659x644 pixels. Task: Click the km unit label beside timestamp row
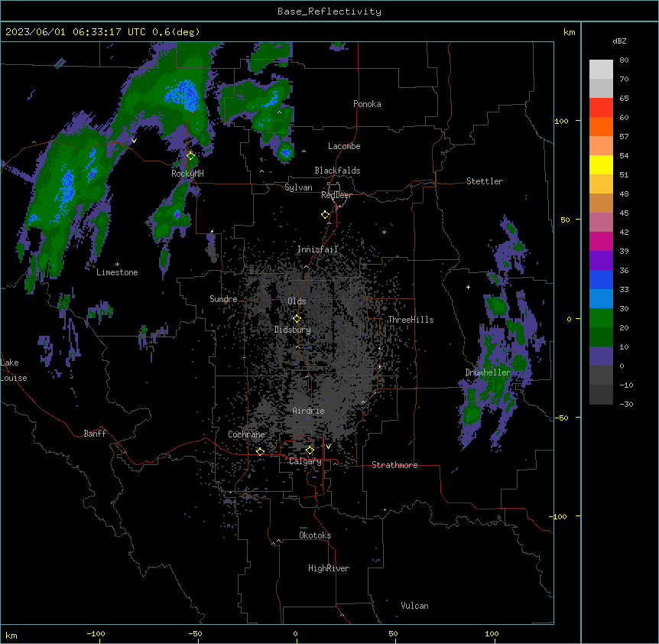569,32
